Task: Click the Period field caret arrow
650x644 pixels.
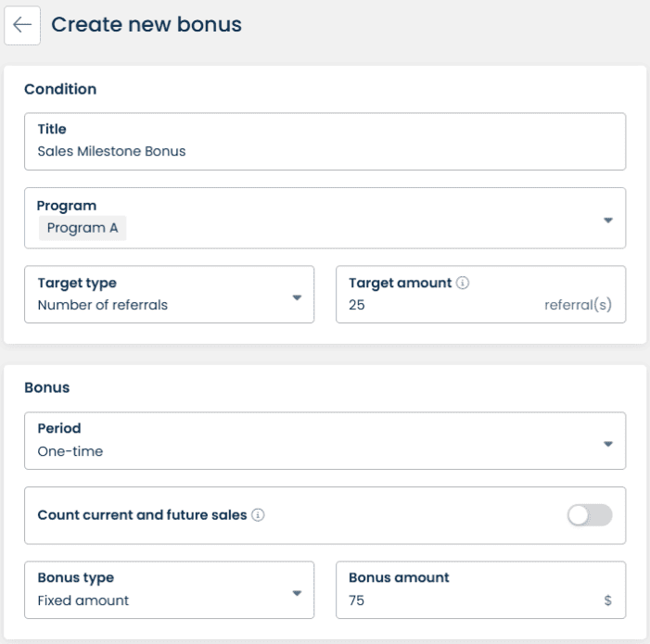Action: pyautogui.click(x=608, y=444)
